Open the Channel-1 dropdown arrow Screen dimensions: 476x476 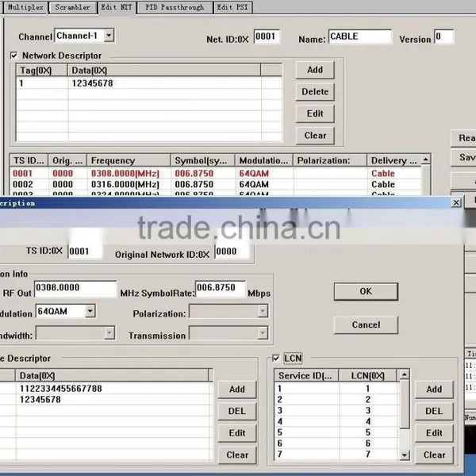pyautogui.click(x=109, y=36)
